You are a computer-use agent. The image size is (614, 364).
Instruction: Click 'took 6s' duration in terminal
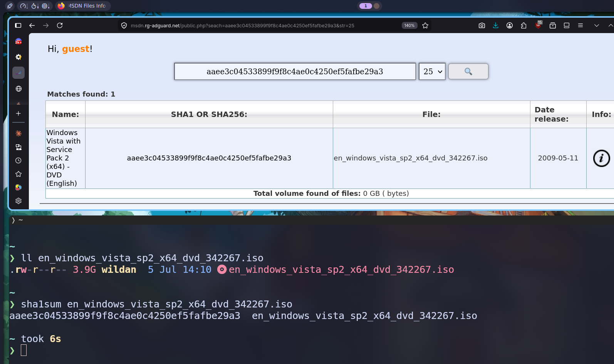pos(41,339)
